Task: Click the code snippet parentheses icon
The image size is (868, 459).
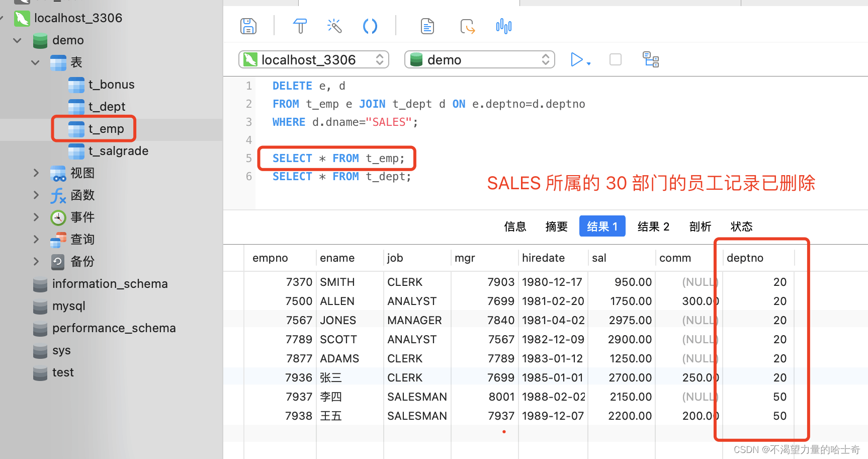Action: tap(370, 26)
